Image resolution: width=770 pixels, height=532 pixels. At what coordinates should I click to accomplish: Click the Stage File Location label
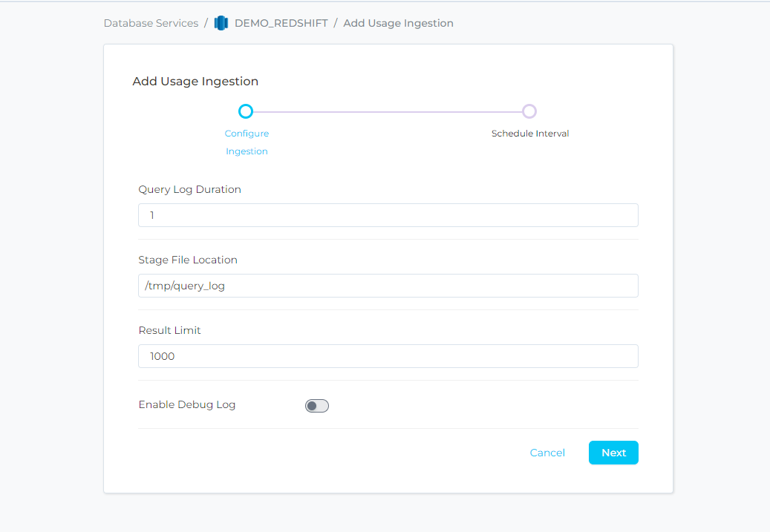[x=188, y=260]
